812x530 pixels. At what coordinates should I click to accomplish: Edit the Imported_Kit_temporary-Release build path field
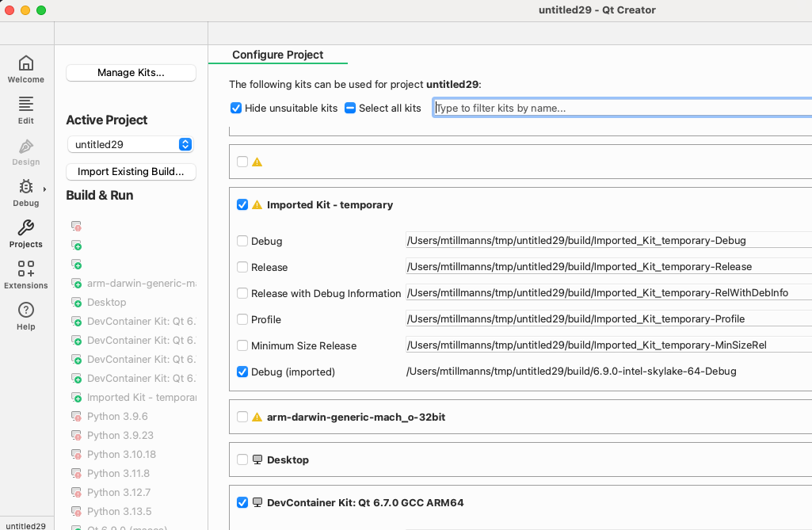point(608,267)
